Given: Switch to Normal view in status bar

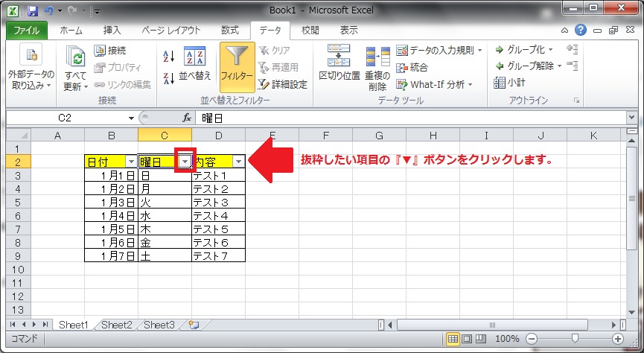Looking at the screenshot, I should click(453, 339).
